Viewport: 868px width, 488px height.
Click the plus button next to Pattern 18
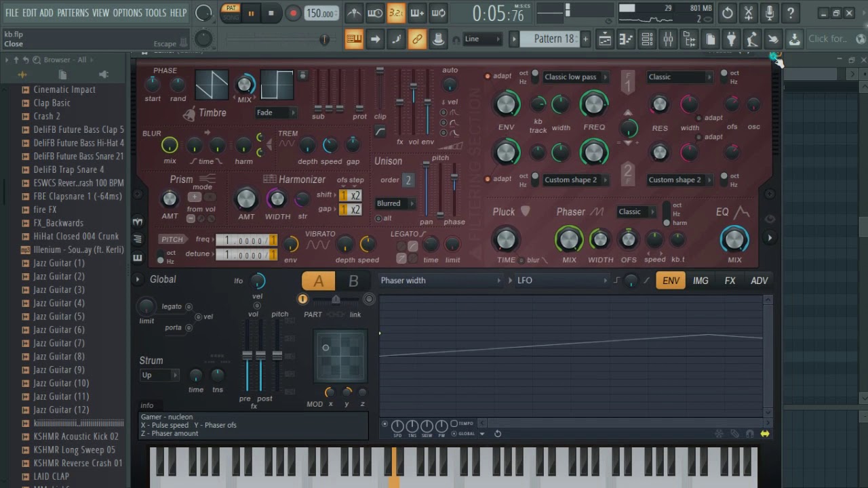click(585, 39)
